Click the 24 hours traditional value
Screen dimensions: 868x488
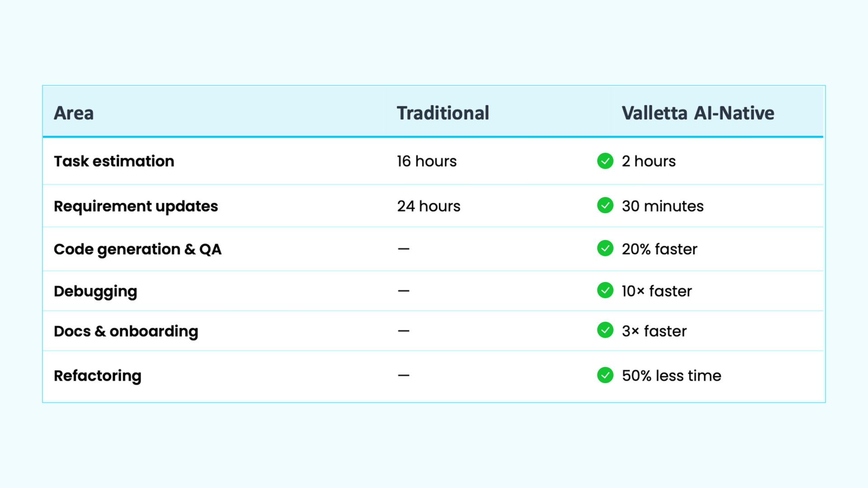click(429, 206)
